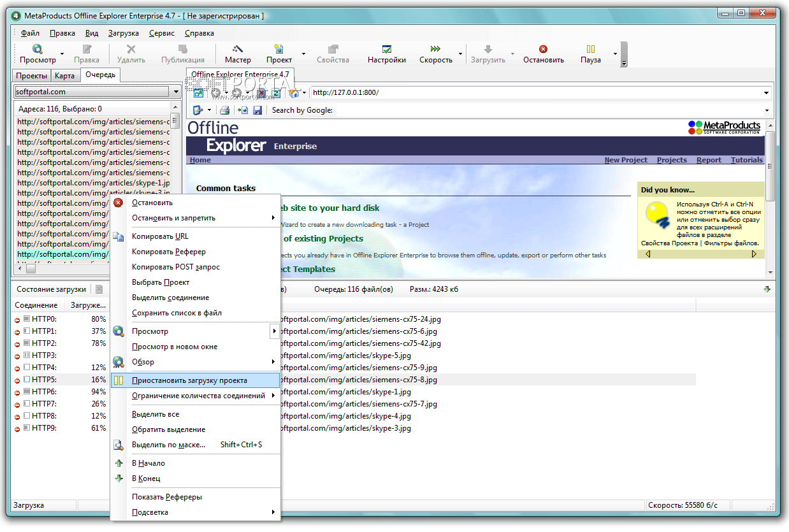
Task: Expand the Обзор submenu
Action: (x=273, y=362)
